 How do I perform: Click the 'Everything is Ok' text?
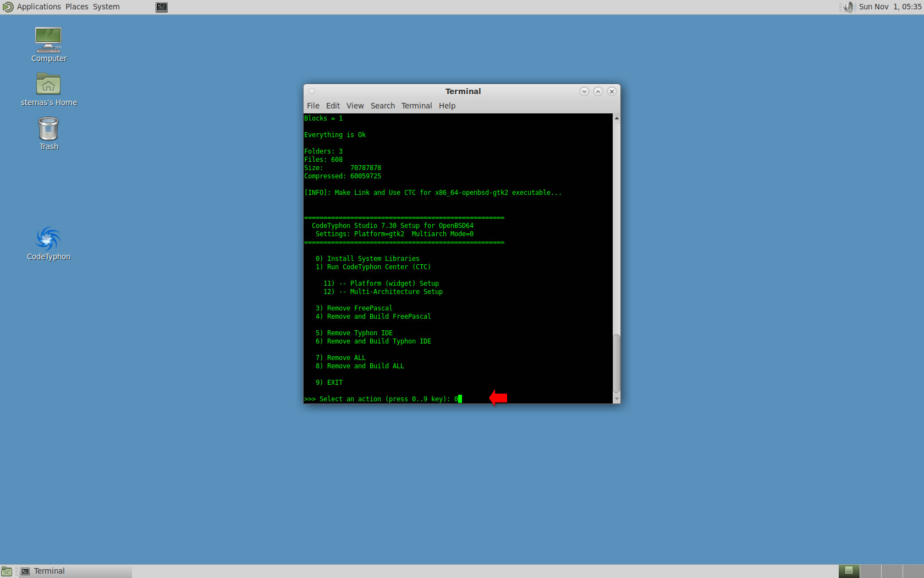click(335, 135)
